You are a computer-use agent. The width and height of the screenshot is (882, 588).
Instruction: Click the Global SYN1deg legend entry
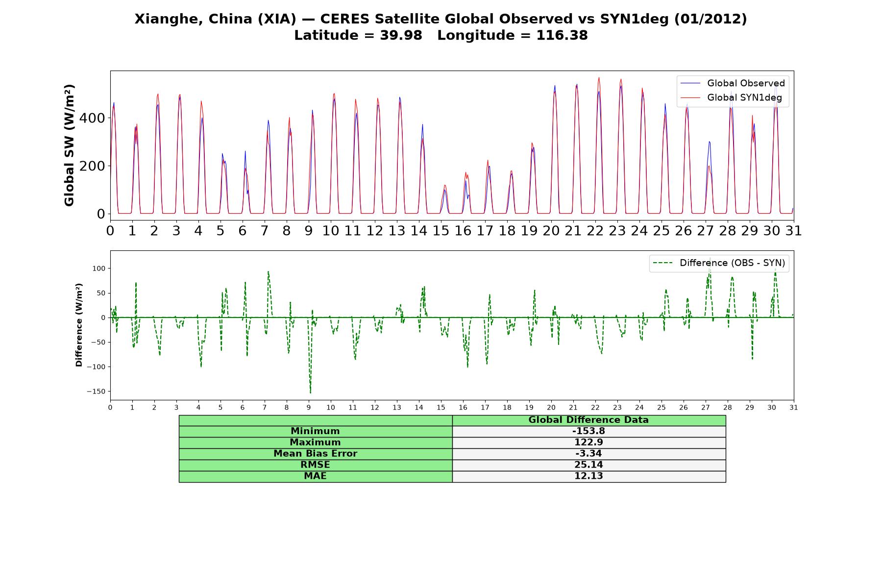(732, 98)
